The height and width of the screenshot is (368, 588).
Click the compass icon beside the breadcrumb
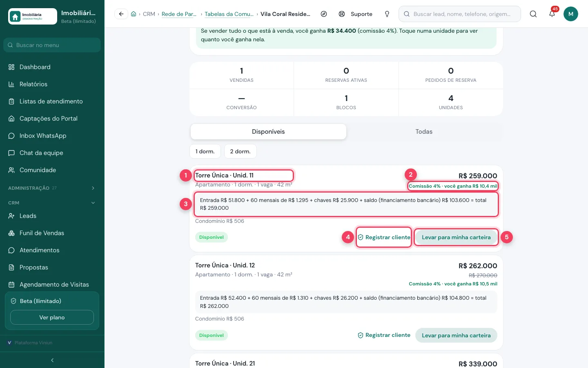pyautogui.click(x=324, y=14)
